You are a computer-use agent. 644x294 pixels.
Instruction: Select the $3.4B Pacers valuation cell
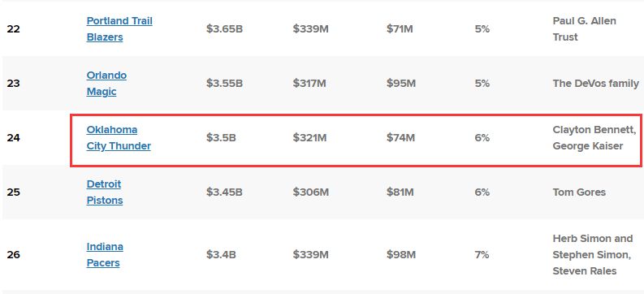coord(221,254)
